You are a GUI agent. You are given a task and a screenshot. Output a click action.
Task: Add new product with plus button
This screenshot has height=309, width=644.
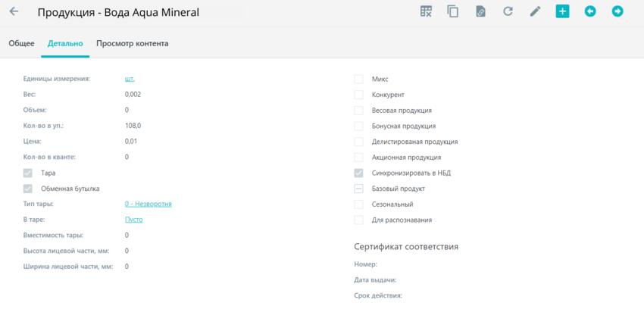(x=563, y=11)
